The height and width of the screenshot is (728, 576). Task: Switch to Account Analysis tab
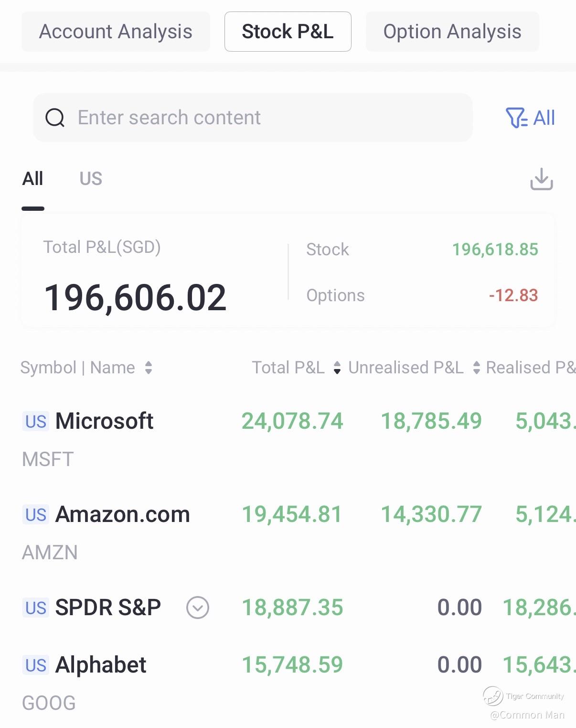(116, 32)
